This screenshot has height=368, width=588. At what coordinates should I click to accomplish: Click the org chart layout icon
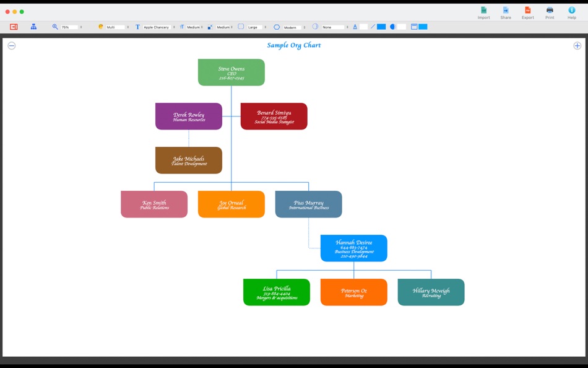click(x=34, y=27)
